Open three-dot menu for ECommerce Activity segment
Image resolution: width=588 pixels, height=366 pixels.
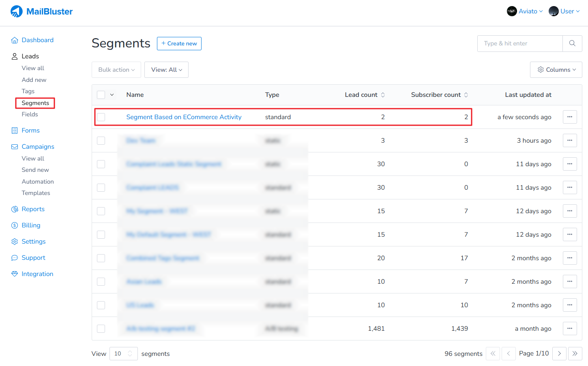(x=570, y=117)
